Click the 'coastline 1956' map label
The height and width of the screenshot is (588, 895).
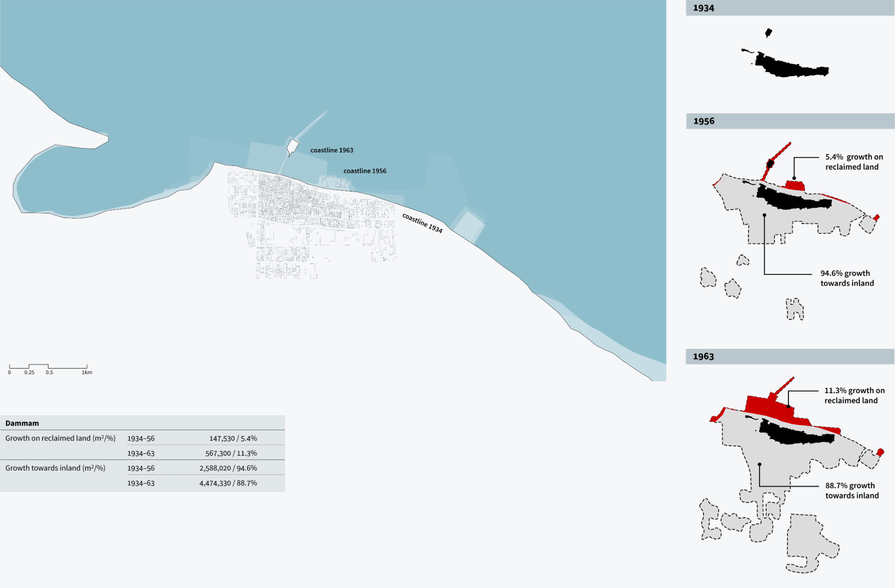point(365,171)
